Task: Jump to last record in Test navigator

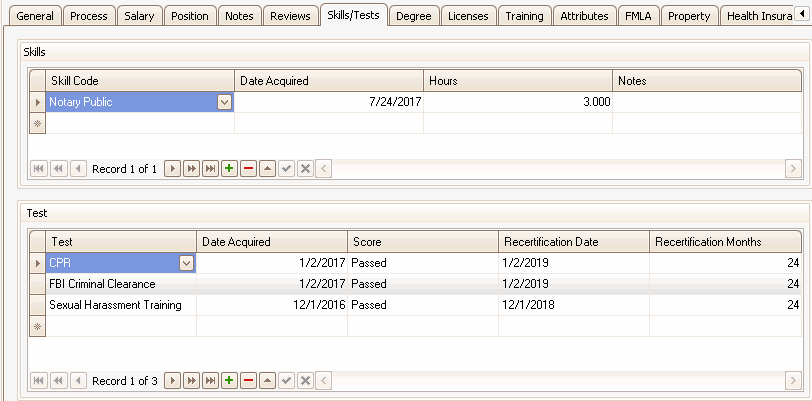Action: click(210, 381)
